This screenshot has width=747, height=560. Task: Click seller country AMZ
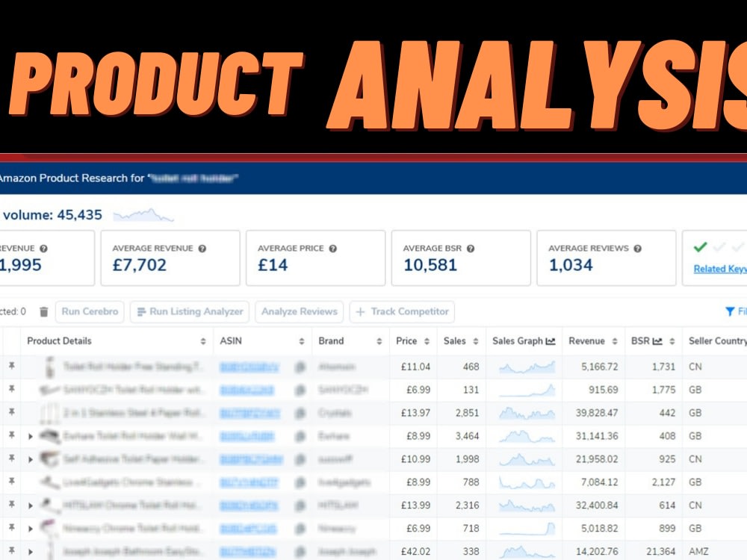(x=698, y=552)
